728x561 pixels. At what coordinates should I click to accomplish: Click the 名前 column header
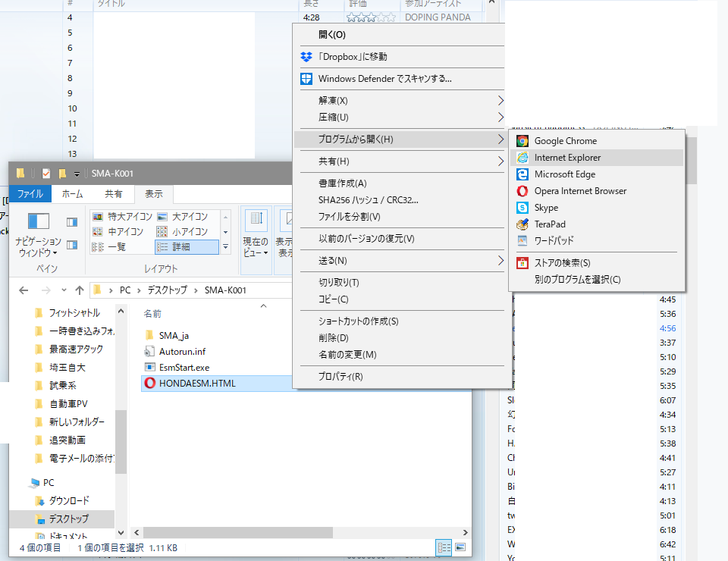pos(152,314)
